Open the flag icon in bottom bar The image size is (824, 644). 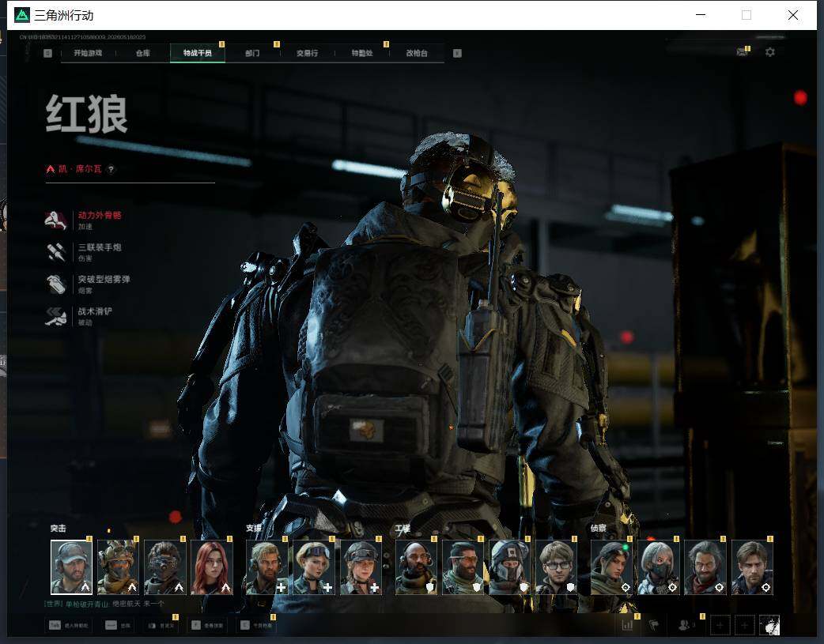(654, 625)
